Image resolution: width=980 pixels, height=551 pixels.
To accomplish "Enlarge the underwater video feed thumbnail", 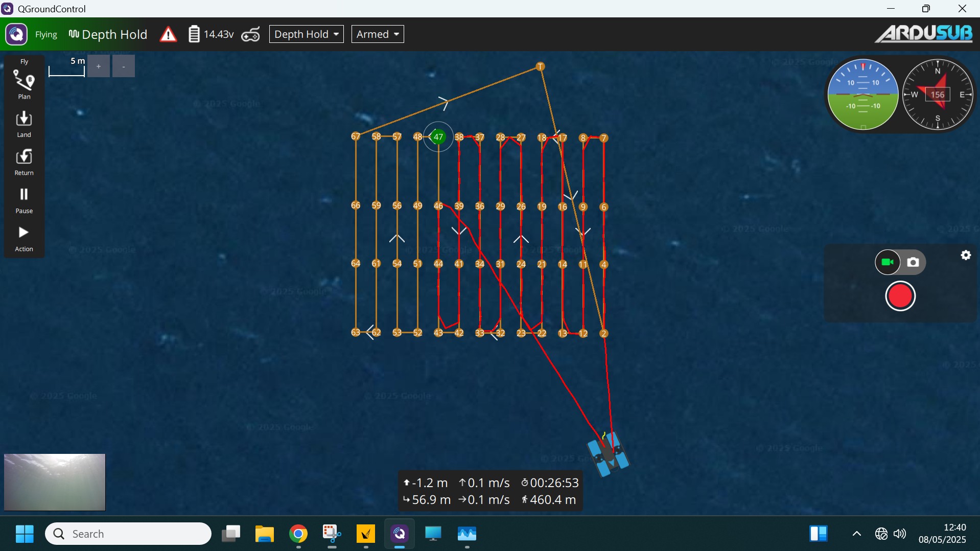I will pyautogui.click(x=55, y=482).
